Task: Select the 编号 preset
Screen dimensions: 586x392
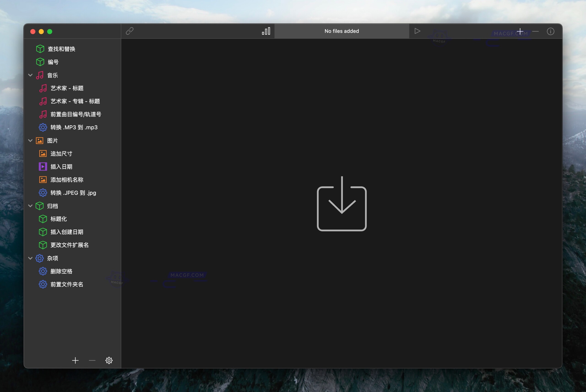Action: (x=53, y=62)
